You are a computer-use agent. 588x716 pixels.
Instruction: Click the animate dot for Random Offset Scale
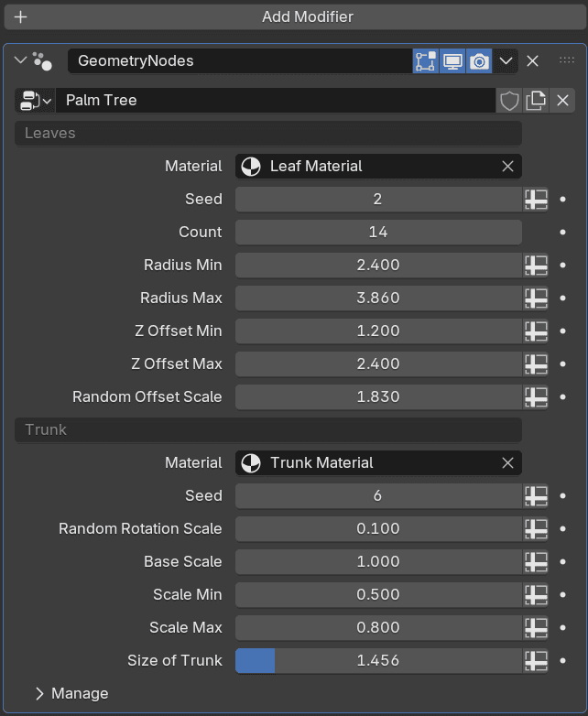(x=562, y=396)
